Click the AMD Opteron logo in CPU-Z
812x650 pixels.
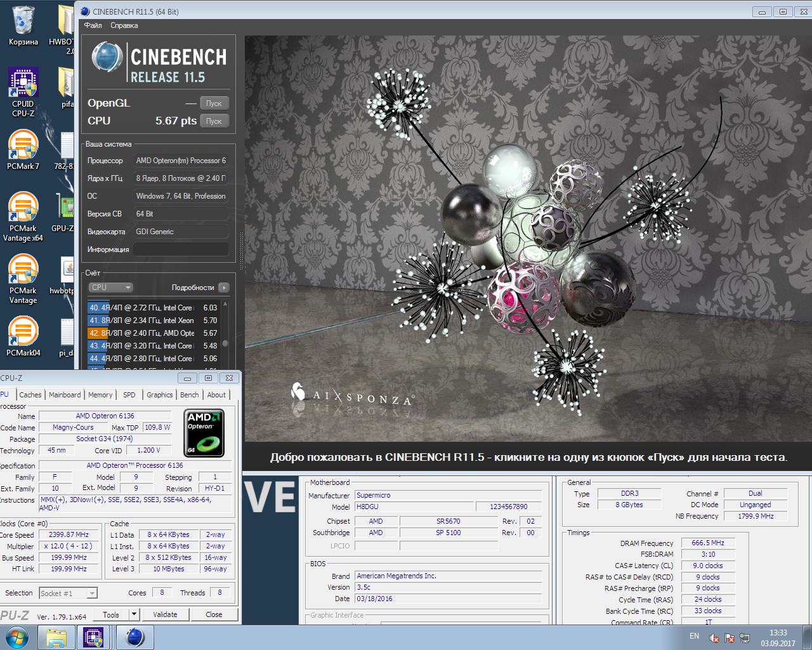point(204,433)
